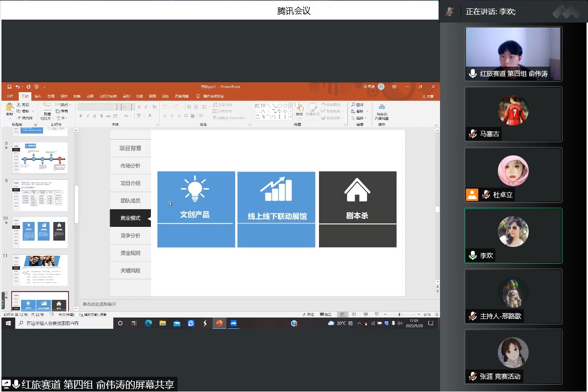The width and height of the screenshot is (588, 392).
Task: Open the 排列 (Arrange) tool
Action: (299, 111)
